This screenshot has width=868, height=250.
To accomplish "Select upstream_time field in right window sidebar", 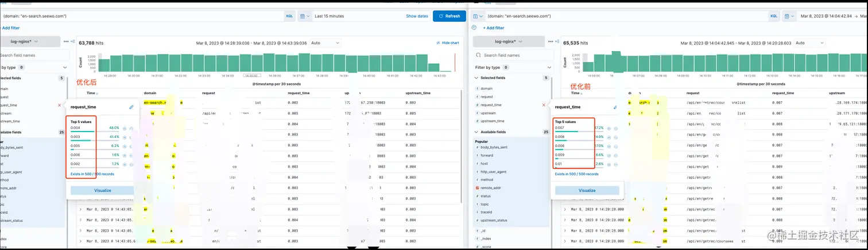I will tap(491, 121).
